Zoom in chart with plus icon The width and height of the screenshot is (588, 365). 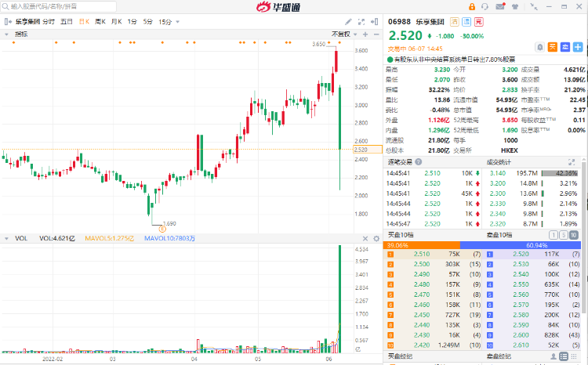[x=365, y=34]
